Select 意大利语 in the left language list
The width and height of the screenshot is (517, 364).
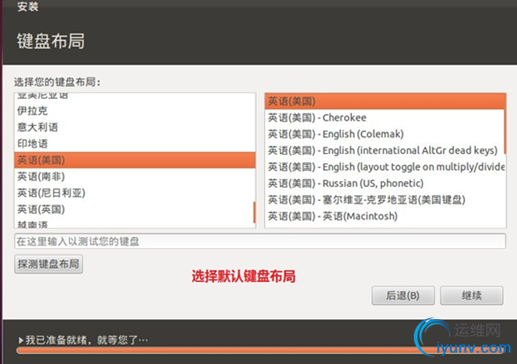pyautogui.click(x=134, y=127)
